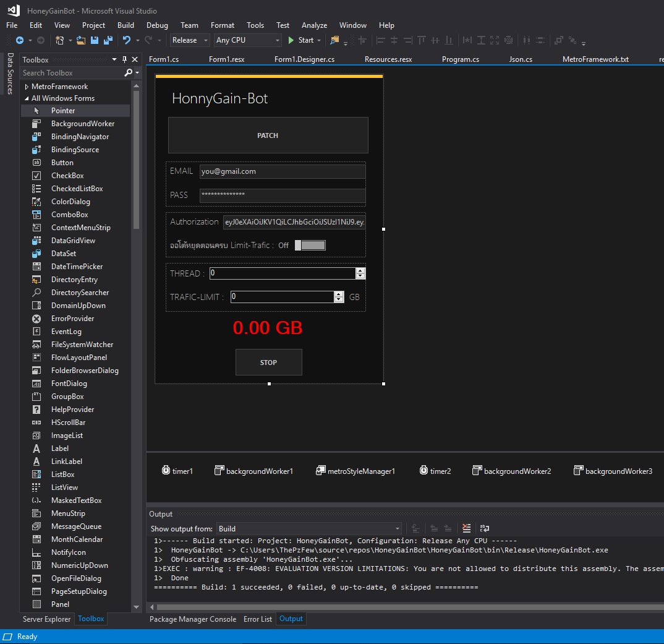
Task: Select CheckBox control in Toolbox
Action: pos(75,176)
